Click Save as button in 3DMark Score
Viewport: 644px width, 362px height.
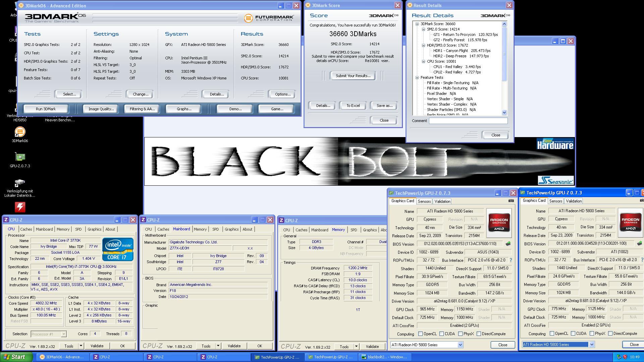[x=384, y=106]
